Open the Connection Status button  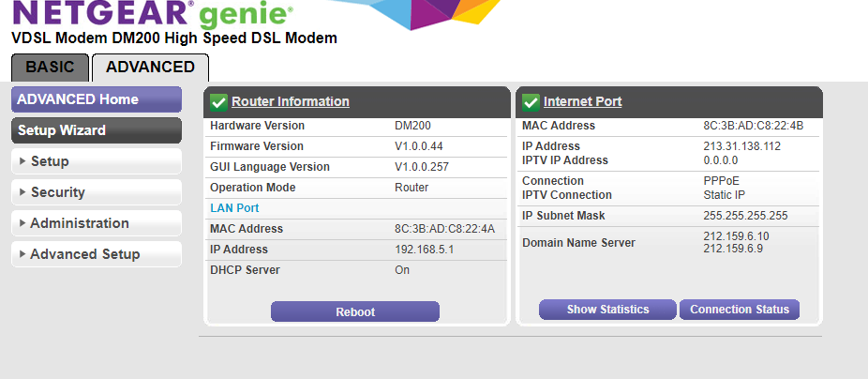pyautogui.click(x=740, y=310)
